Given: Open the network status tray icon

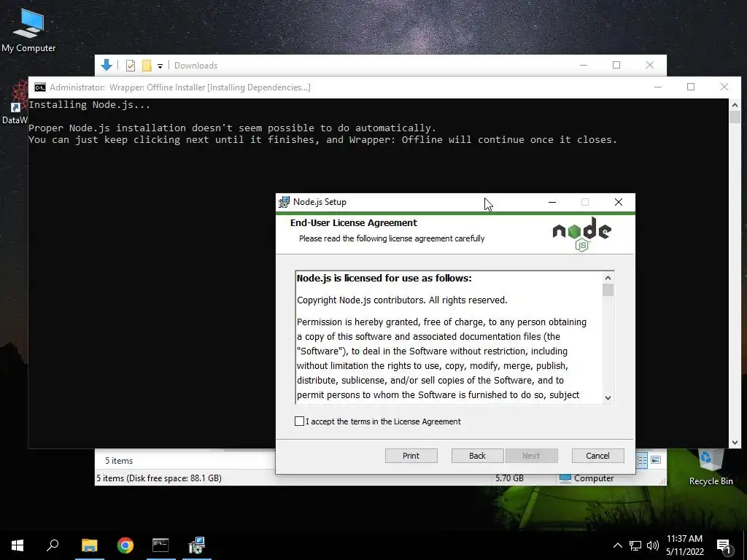Looking at the screenshot, I should [635, 545].
